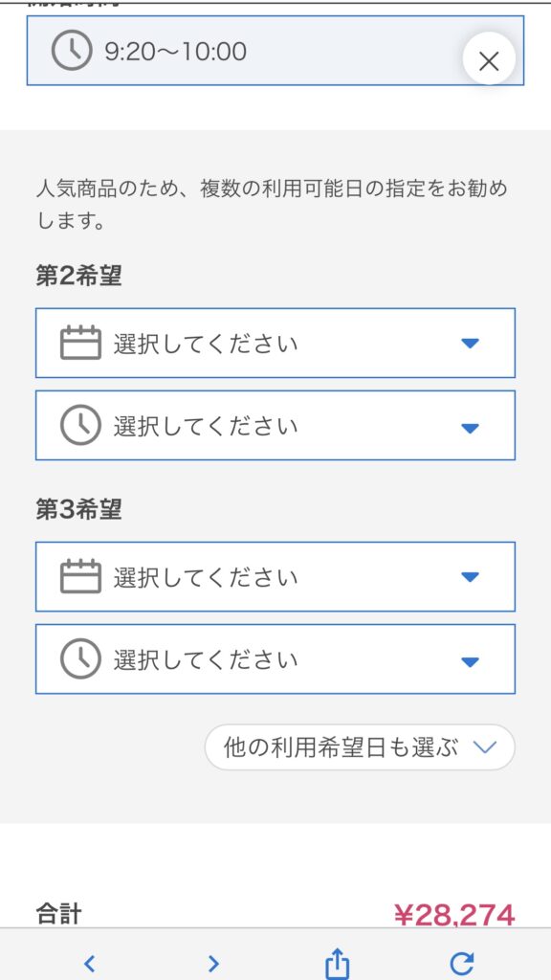Open the 第2希望 date dropdown

click(x=275, y=344)
